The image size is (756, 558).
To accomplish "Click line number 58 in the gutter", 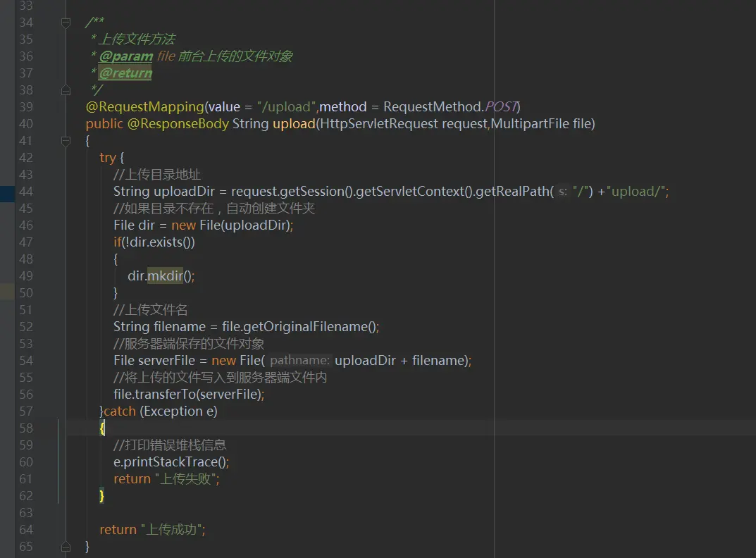I will point(26,428).
